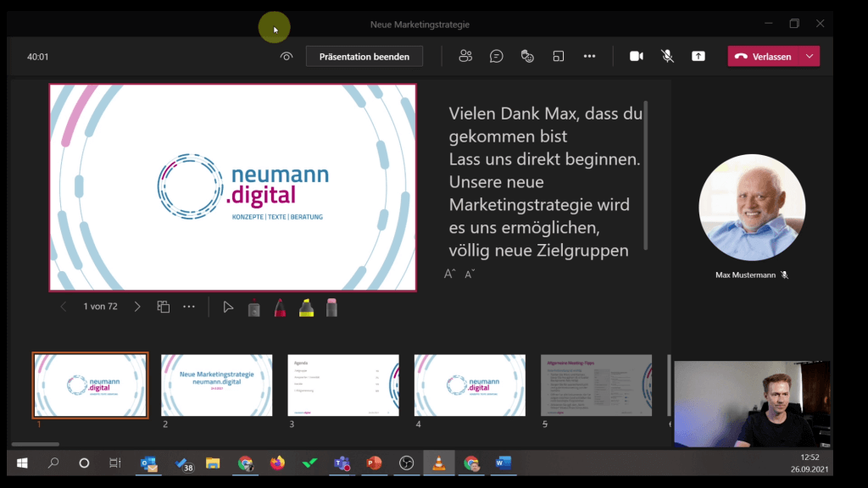Click the thumbnail strip horizontal scrollbar
Image resolution: width=868 pixels, height=488 pixels.
[36, 444]
